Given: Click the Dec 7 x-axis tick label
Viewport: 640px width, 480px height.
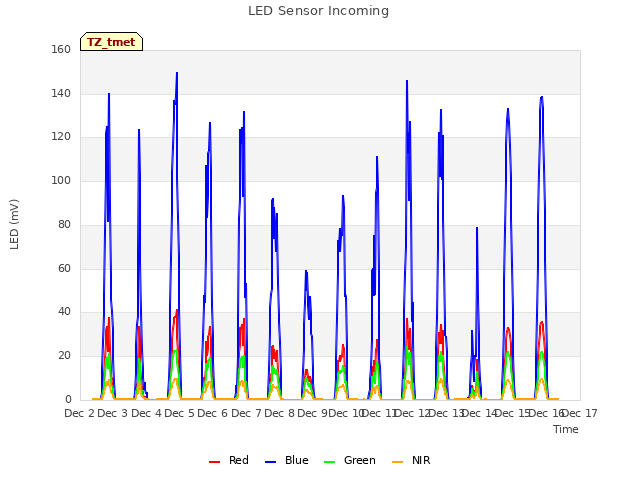Looking at the screenshot, I should click(246, 413).
